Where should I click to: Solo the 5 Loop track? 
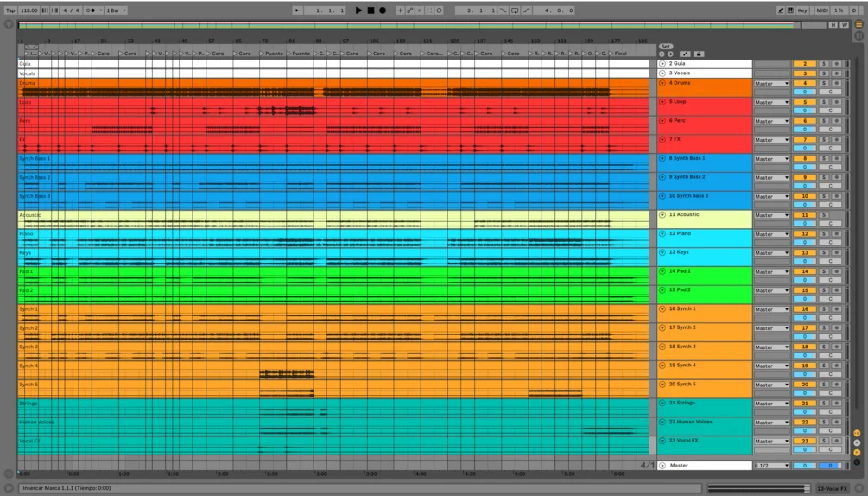[824, 102]
